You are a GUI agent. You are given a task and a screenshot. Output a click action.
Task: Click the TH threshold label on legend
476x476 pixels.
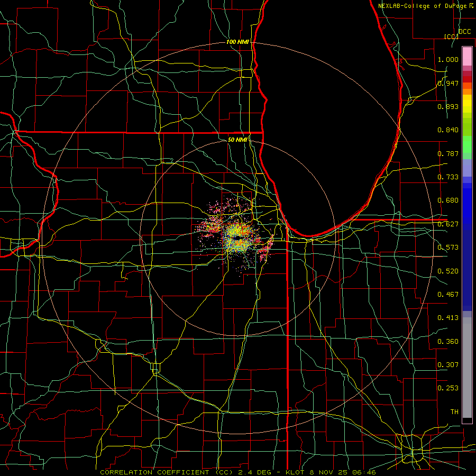point(454,412)
